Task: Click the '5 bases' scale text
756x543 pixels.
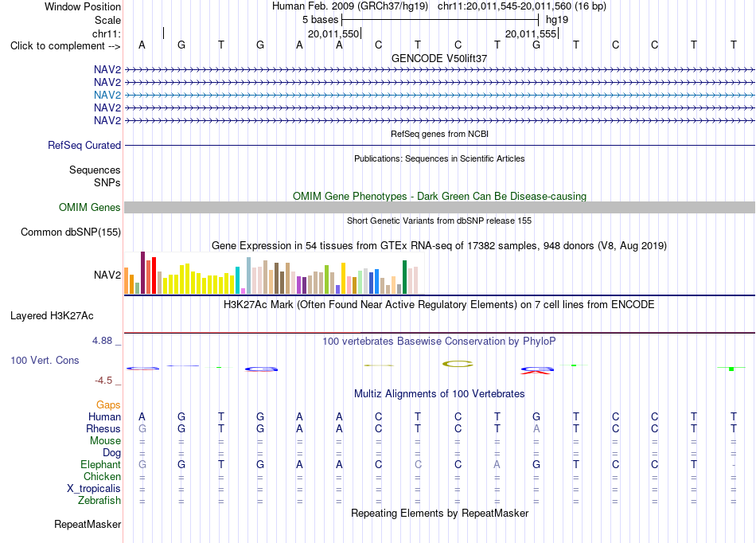Action: (x=321, y=20)
